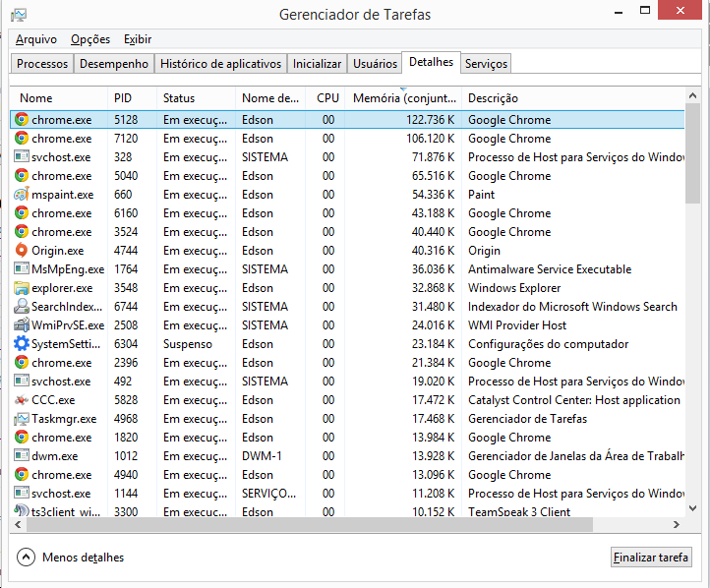Click the vertical scroll up arrow
This screenshot has height=588, width=710.
point(692,95)
